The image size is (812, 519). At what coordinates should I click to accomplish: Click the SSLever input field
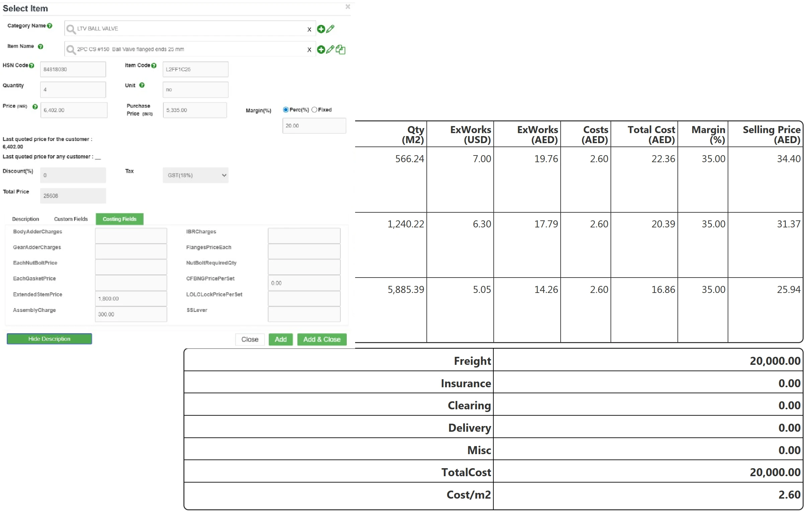(x=304, y=314)
